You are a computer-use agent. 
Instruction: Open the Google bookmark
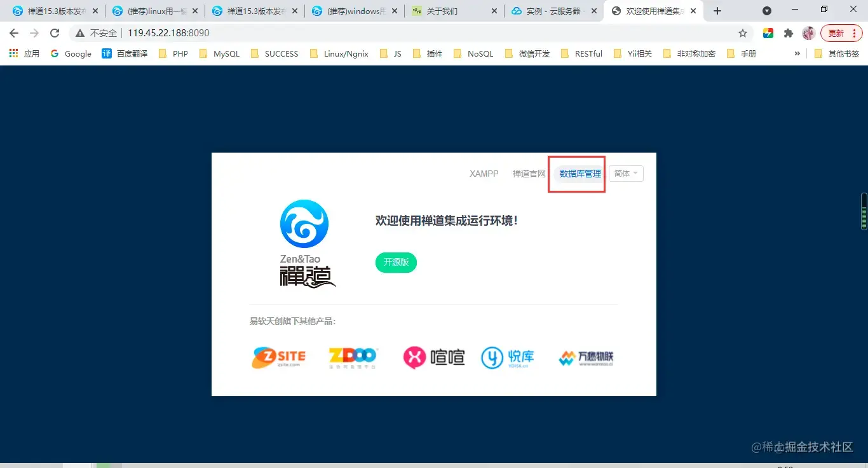click(71, 53)
